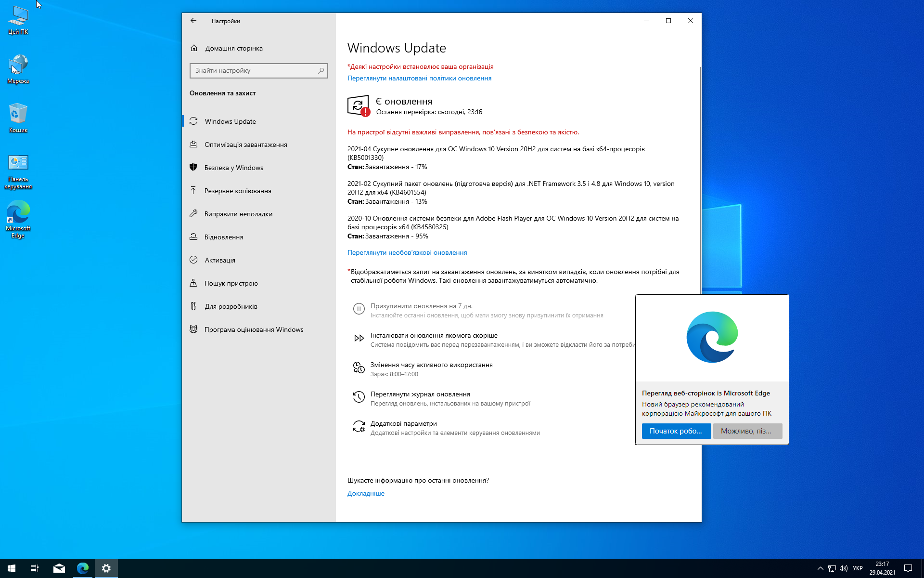Switch keyboard language via УКР indicator
Image resolution: width=924 pixels, height=578 pixels.
[858, 568]
